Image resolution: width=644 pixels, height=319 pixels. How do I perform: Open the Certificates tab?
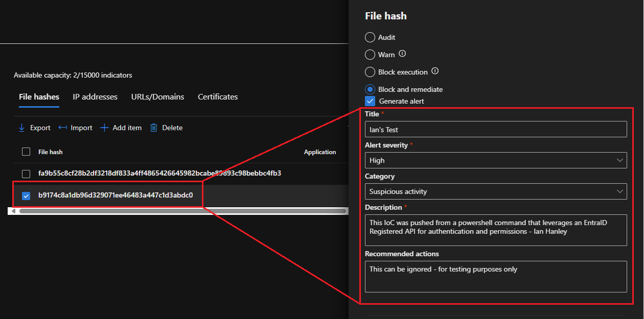pyautogui.click(x=217, y=96)
